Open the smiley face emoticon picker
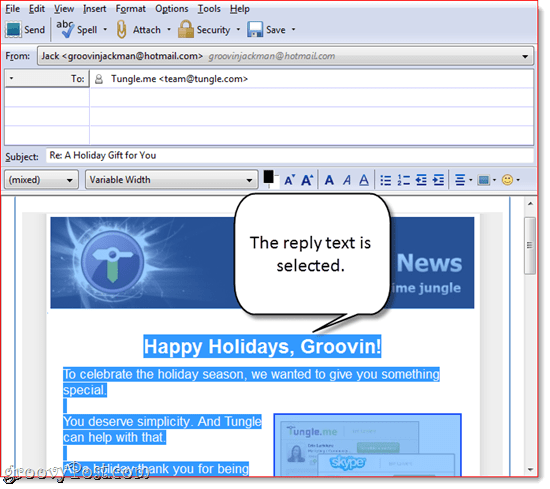Screen dimensions: 550x489 click(x=510, y=180)
